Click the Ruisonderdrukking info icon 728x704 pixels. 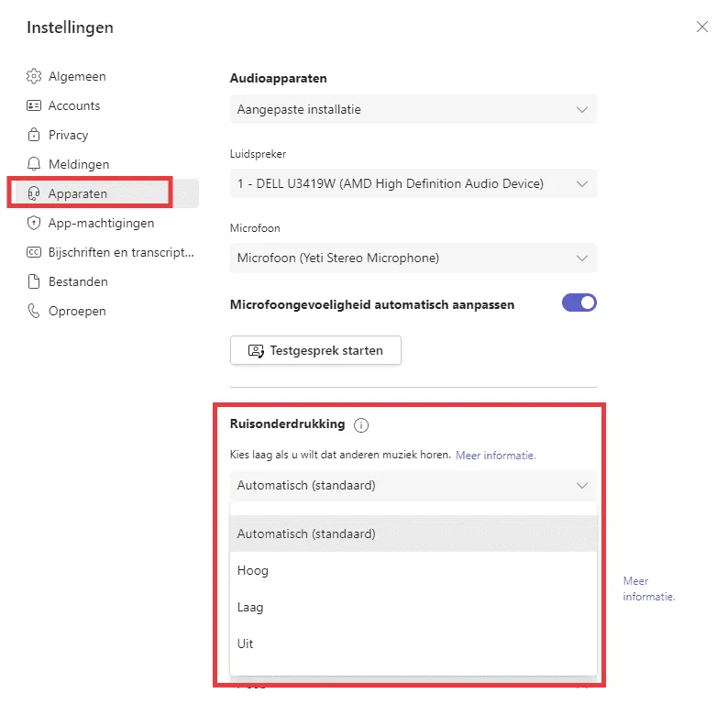361,424
